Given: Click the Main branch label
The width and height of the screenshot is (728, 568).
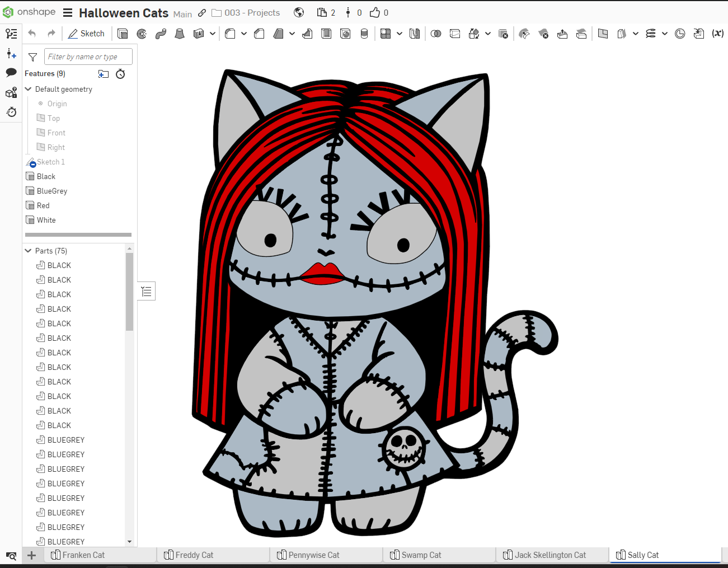Looking at the screenshot, I should coord(182,14).
